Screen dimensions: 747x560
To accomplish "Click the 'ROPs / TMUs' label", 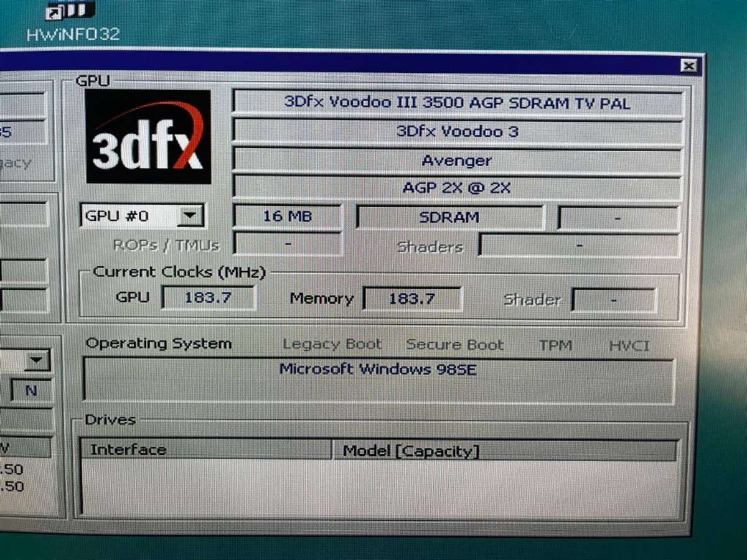I will coord(166,245).
